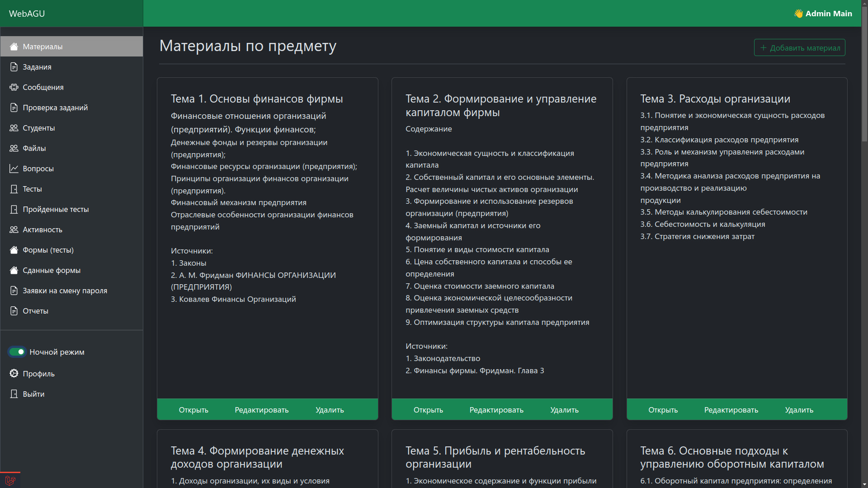The width and height of the screenshot is (868, 488).
Task: Click the door icon beside Выйти
Action: point(14,394)
